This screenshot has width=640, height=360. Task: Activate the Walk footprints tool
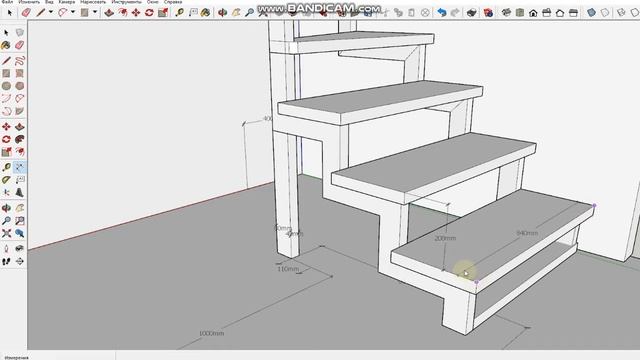click(x=6, y=261)
